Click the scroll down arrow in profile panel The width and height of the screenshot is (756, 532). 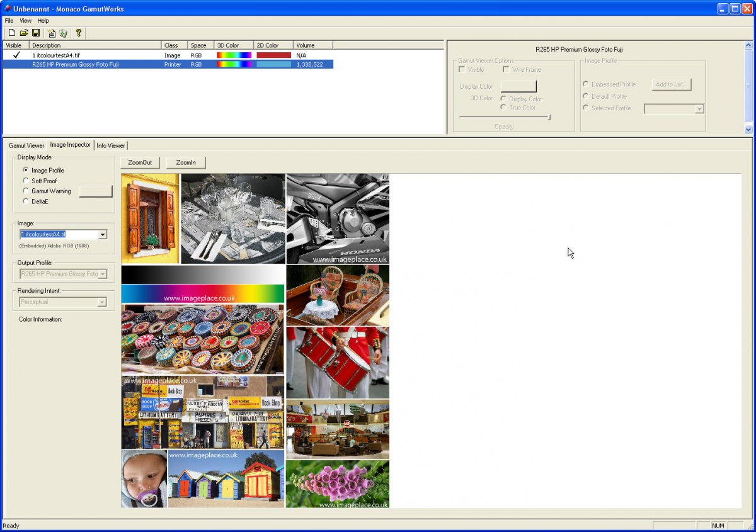point(748,129)
